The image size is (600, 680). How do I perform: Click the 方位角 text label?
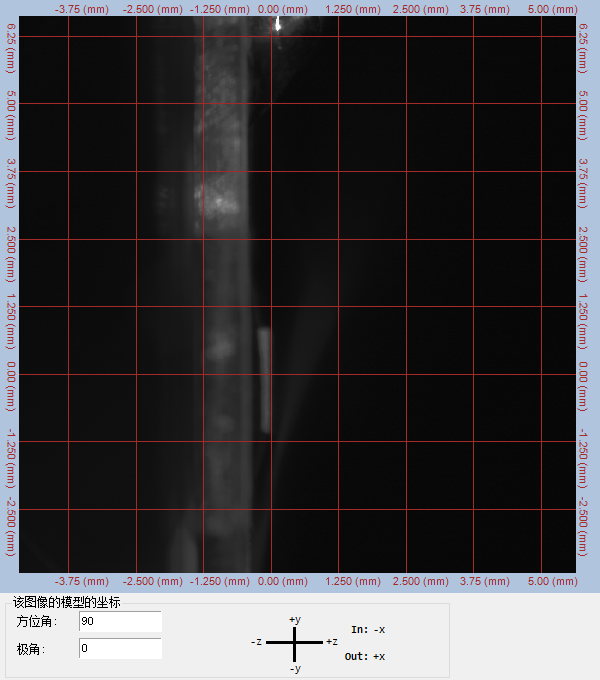(37, 622)
